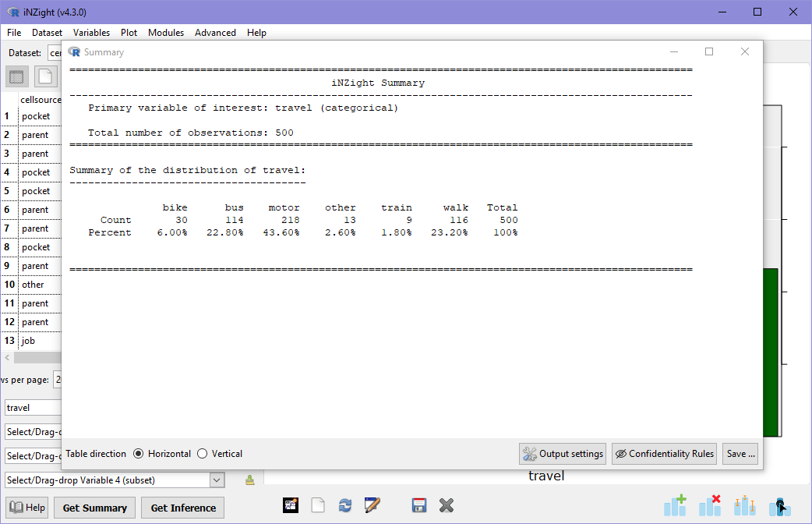Click the Get Inference button

[x=182, y=508]
